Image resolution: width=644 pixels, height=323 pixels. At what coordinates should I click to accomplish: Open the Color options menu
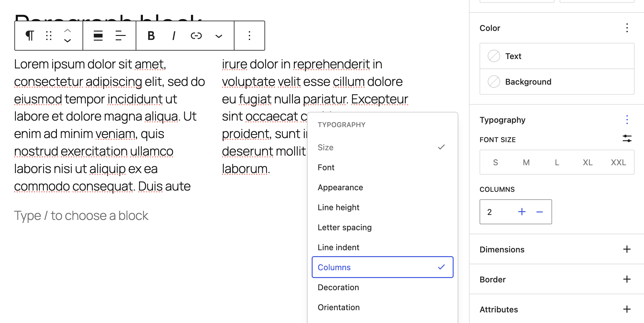click(627, 28)
